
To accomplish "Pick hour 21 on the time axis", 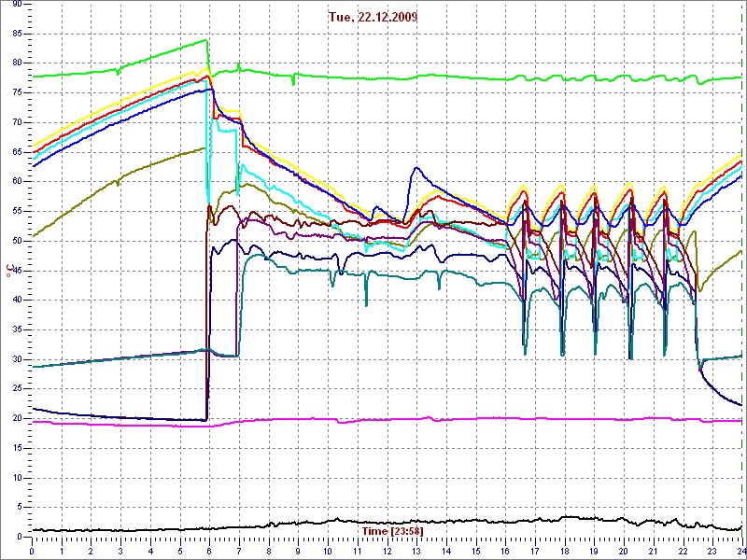I will 654,551.
